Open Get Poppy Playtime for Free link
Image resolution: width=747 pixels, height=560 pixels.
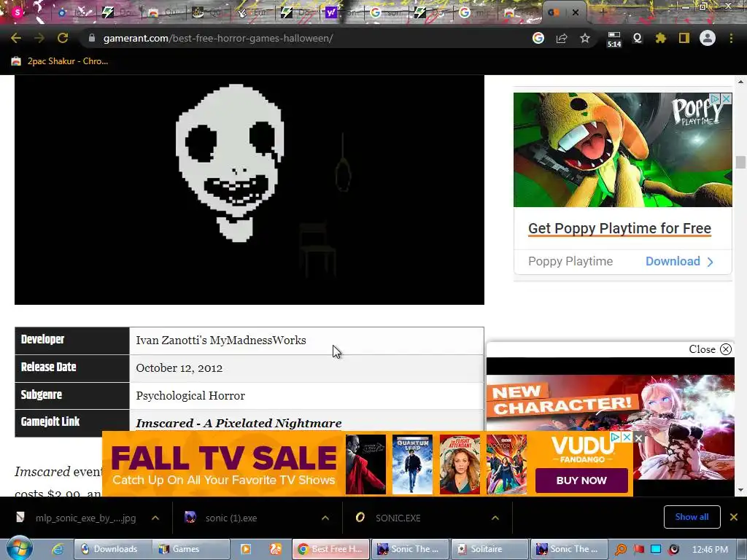[x=619, y=228]
